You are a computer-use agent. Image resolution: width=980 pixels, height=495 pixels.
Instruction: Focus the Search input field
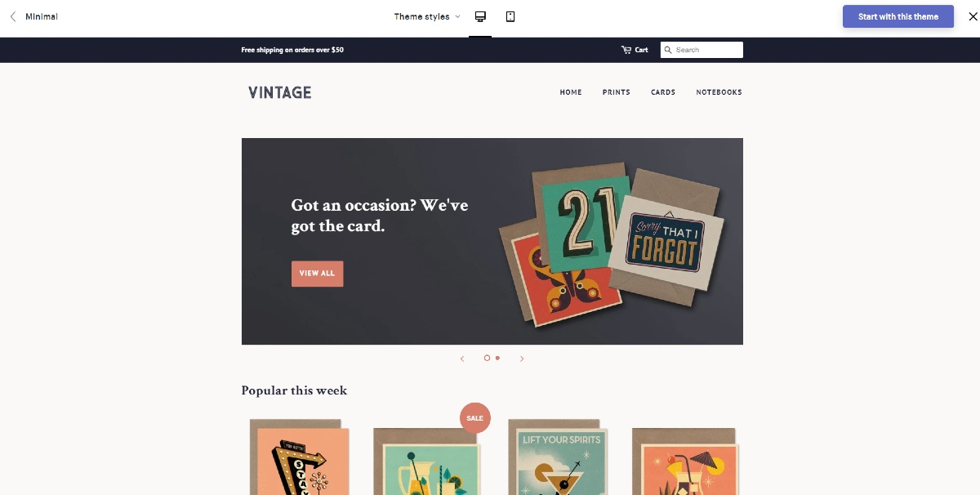tap(702, 50)
